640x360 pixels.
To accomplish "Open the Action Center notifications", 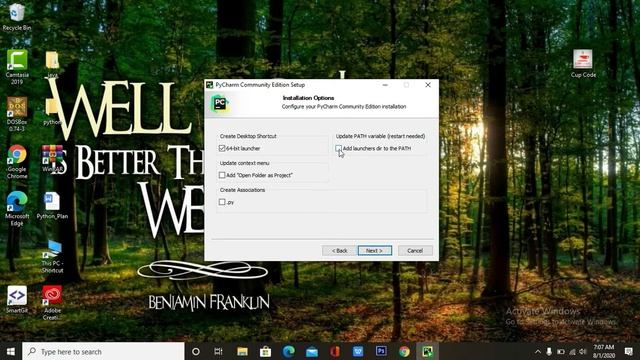I will pyautogui.click(x=629, y=351).
